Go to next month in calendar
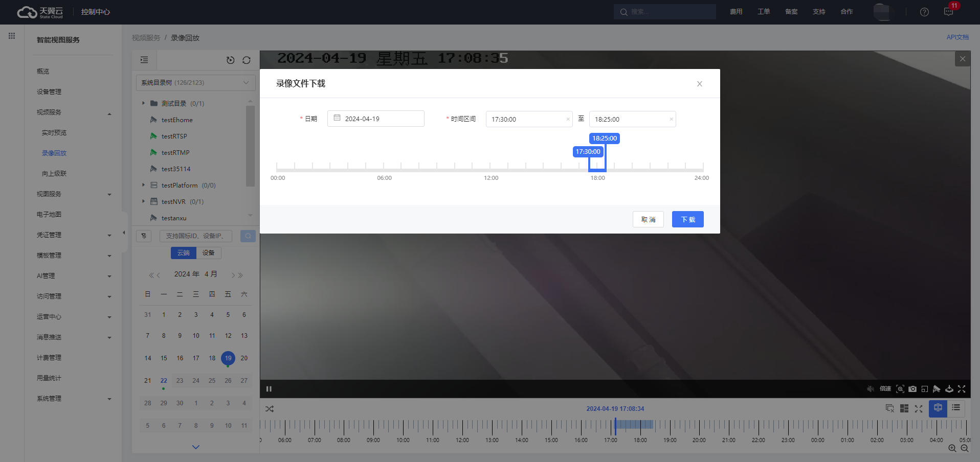980x462 pixels. tap(233, 275)
